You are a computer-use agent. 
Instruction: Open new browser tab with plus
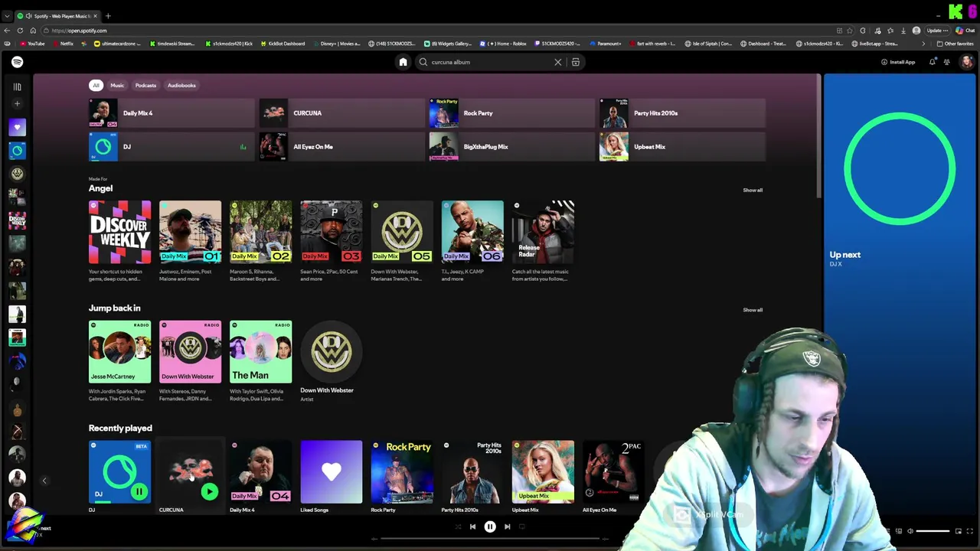click(x=108, y=16)
